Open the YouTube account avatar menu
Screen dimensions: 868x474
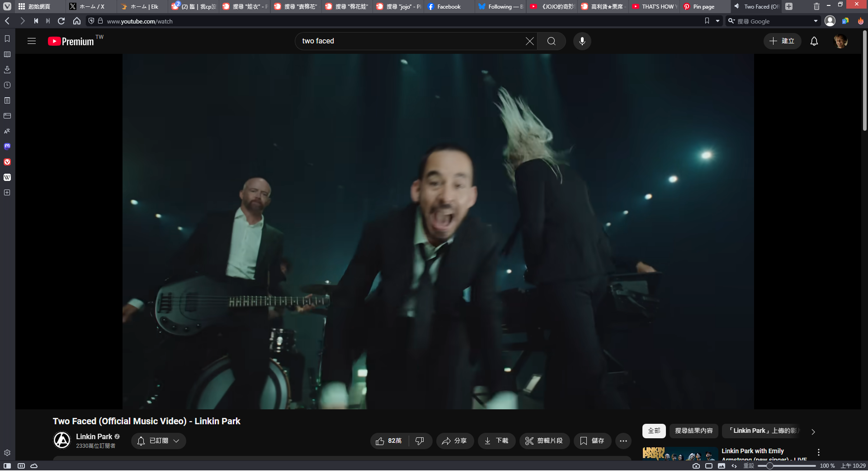point(840,41)
